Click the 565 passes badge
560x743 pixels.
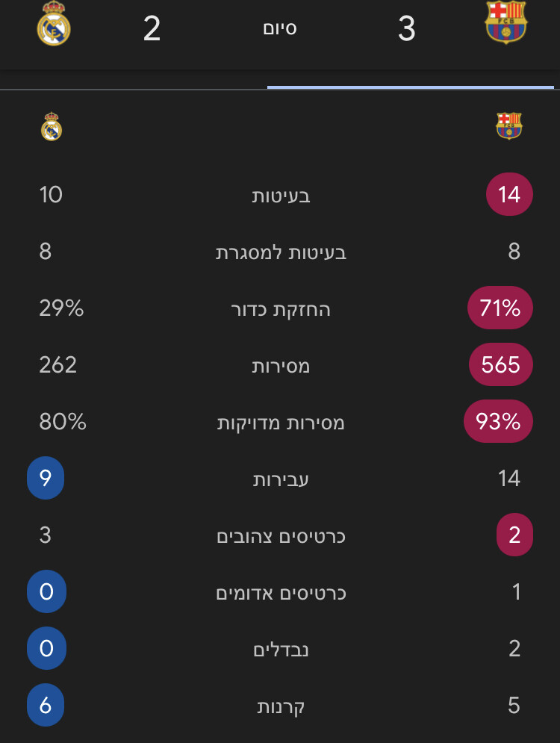click(x=500, y=364)
